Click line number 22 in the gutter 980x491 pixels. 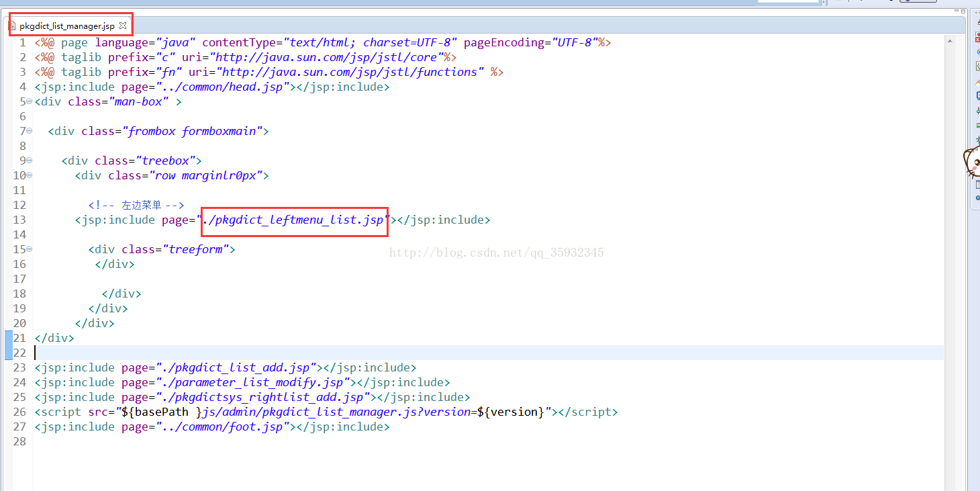tap(19, 353)
